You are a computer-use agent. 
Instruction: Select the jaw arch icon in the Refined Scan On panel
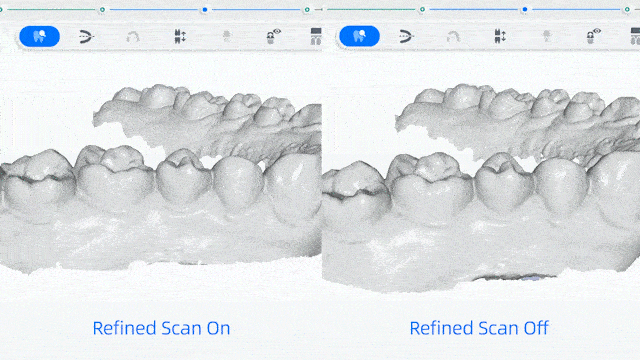86,36
